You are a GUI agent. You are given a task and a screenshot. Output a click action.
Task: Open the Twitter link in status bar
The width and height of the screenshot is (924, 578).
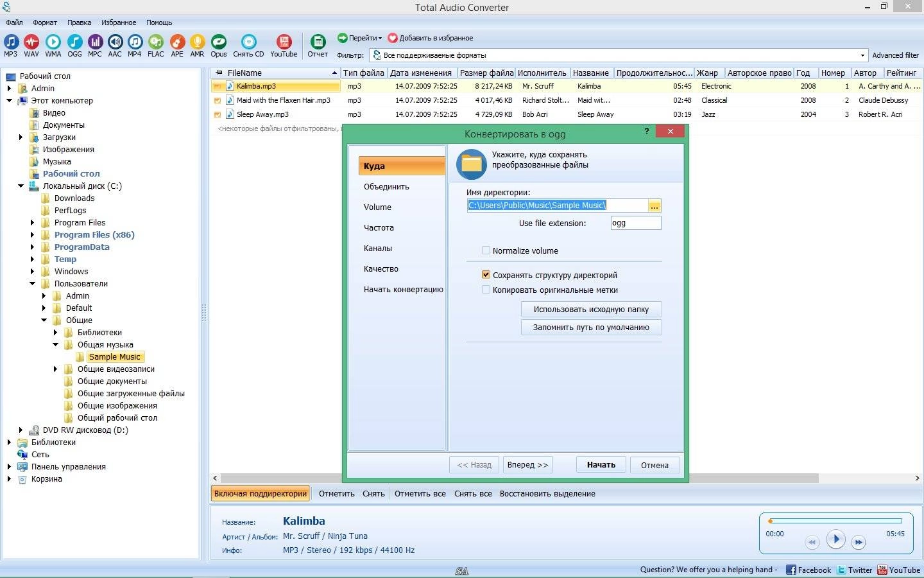pyautogui.click(x=855, y=570)
